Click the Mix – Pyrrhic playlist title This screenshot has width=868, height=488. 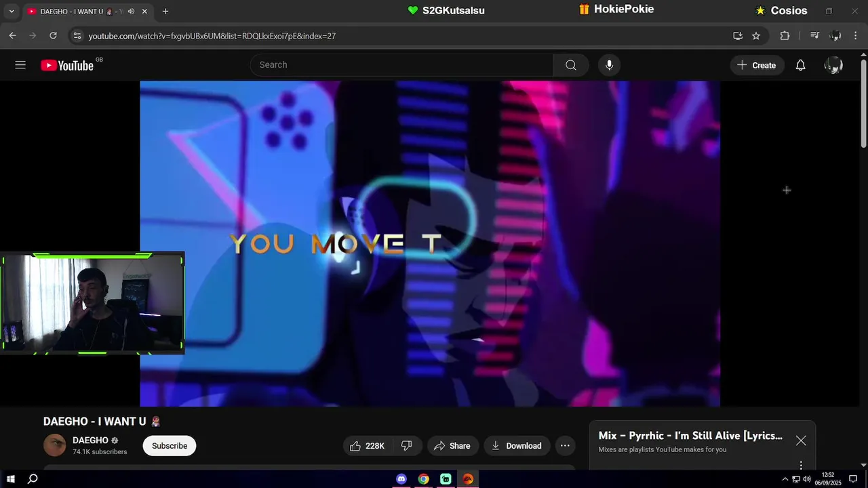point(690,436)
